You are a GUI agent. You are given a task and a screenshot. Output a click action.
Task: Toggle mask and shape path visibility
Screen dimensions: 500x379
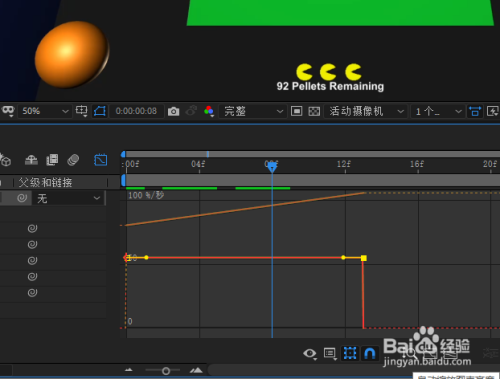click(x=100, y=111)
